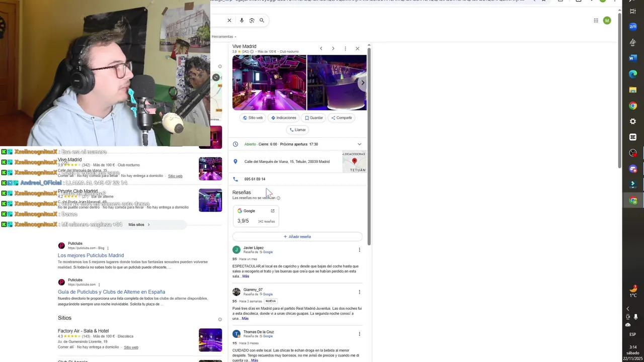
Task: Open clock showing 3:14 sábado
Action: (633, 352)
